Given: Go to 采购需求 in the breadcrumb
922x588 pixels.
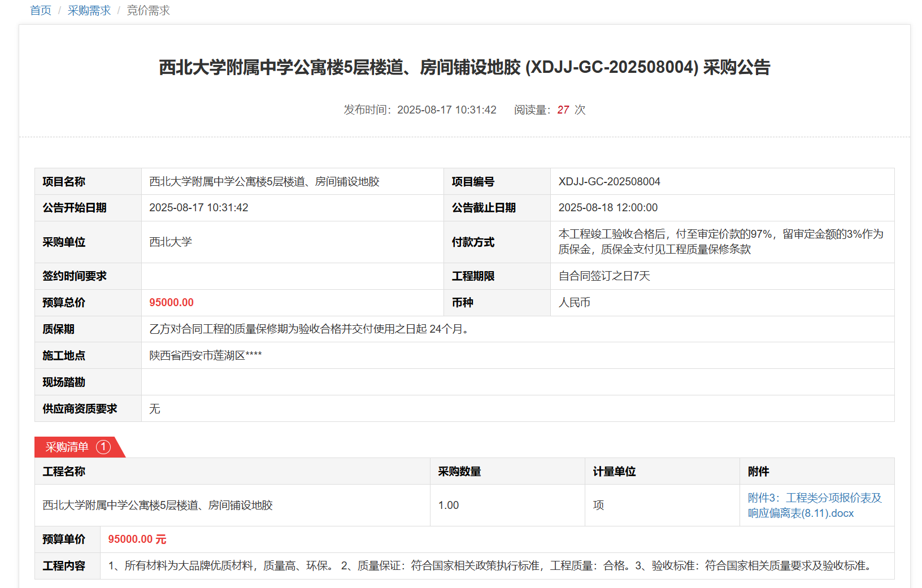Looking at the screenshot, I should tap(89, 10).
